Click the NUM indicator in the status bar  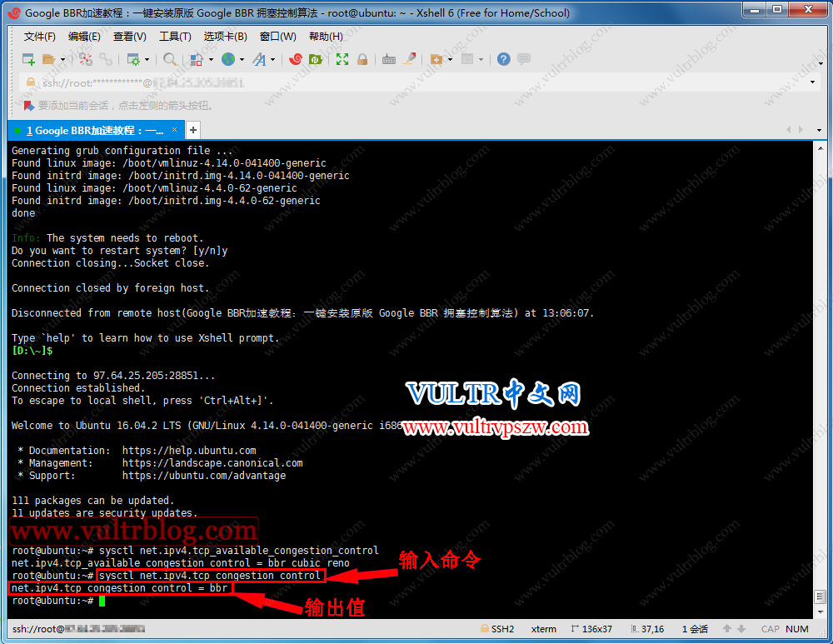(x=797, y=629)
